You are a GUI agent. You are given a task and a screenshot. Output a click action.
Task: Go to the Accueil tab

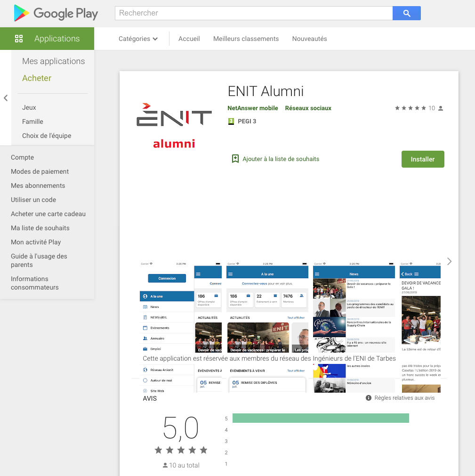pyautogui.click(x=189, y=39)
